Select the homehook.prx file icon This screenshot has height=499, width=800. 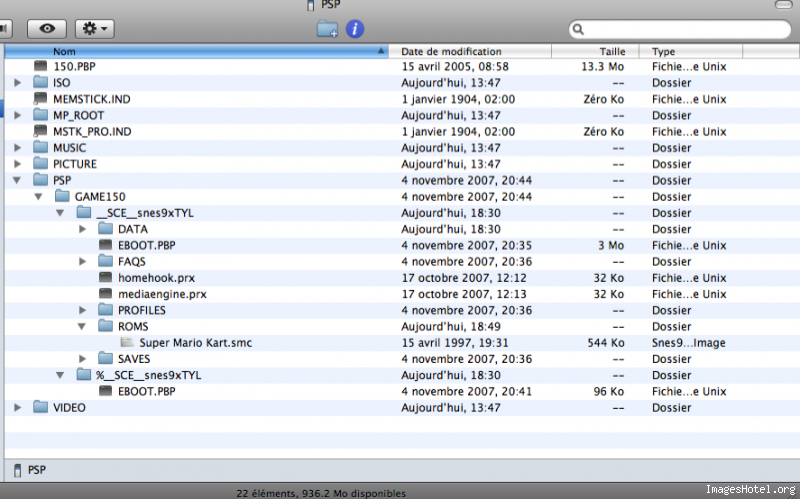105,278
